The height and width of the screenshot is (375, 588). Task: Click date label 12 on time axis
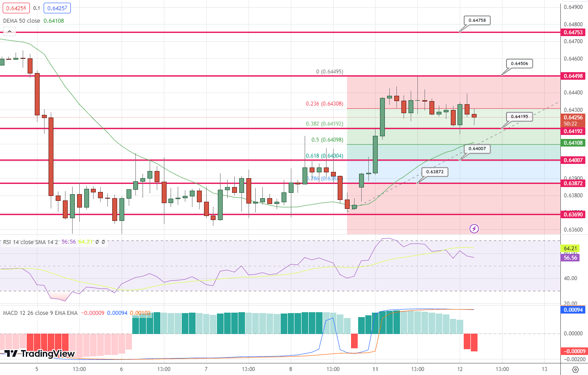click(460, 369)
